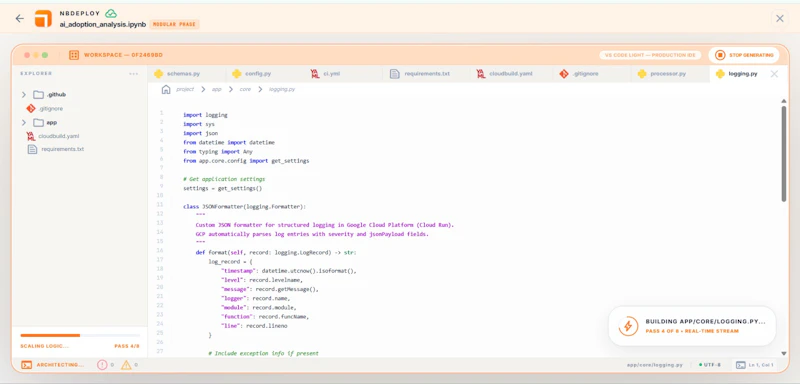This screenshot has height=384, width=800.
Task: Click the 'settings = get_settings()' code line
Action: tap(222, 188)
